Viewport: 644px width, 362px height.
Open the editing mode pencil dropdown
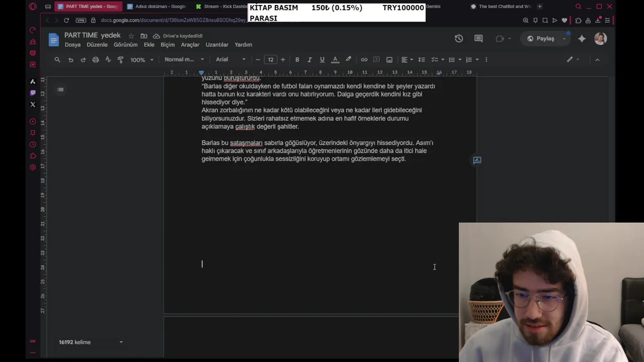tap(573, 59)
